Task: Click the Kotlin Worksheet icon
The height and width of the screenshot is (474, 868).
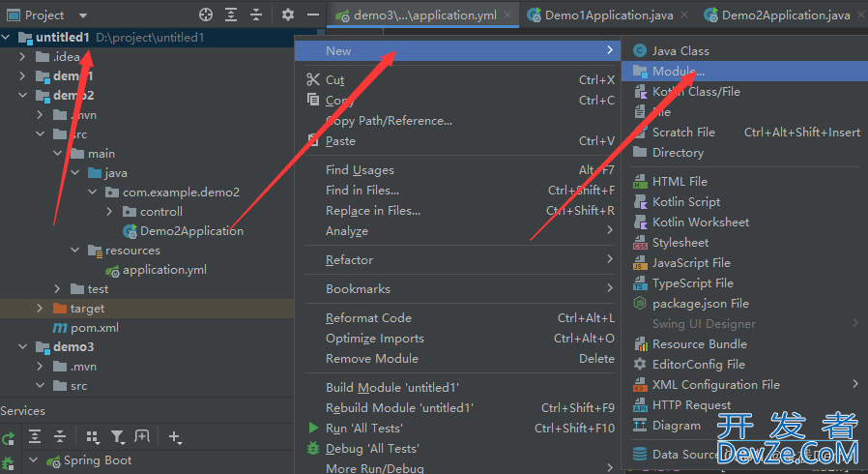Action: [x=641, y=222]
